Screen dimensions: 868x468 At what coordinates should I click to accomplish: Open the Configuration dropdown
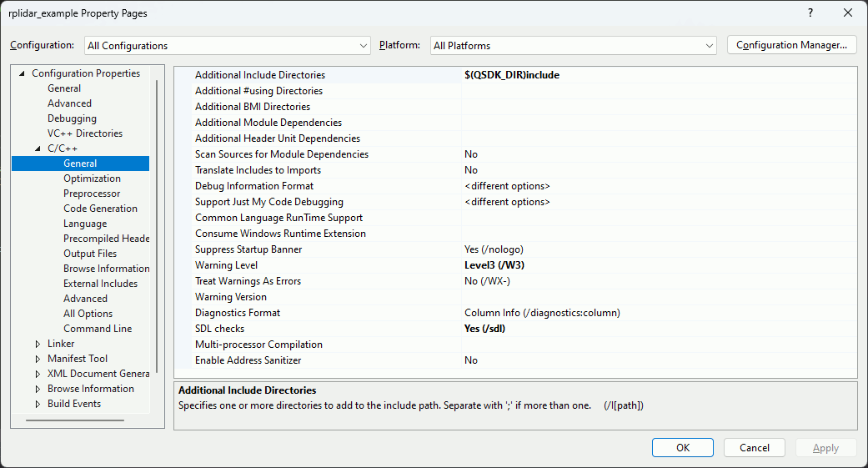pos(227,45)
